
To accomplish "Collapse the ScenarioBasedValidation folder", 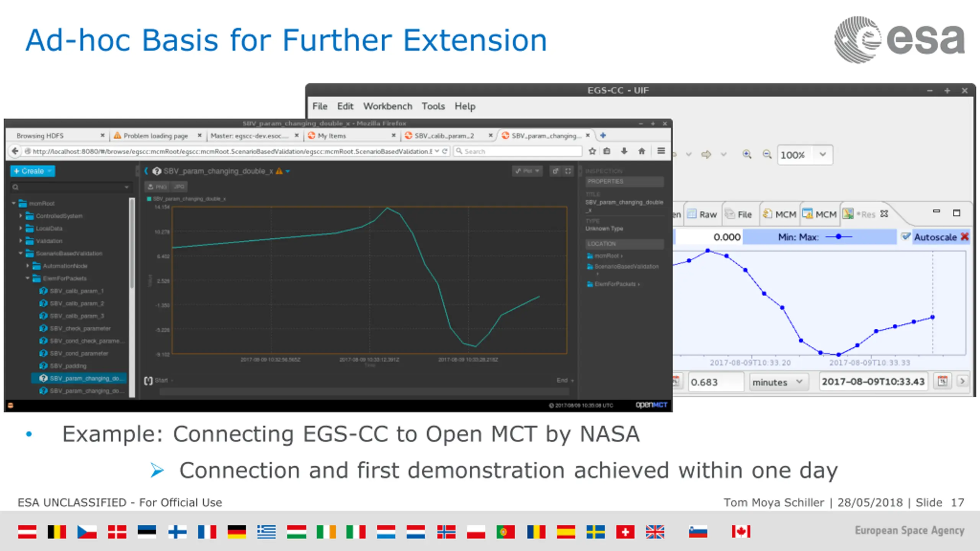I will [21, 253].
